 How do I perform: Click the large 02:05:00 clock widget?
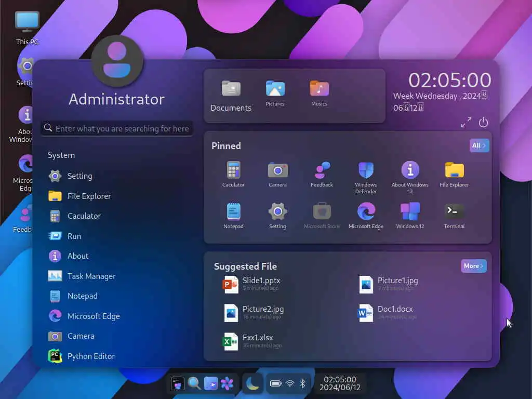[450, 81]
